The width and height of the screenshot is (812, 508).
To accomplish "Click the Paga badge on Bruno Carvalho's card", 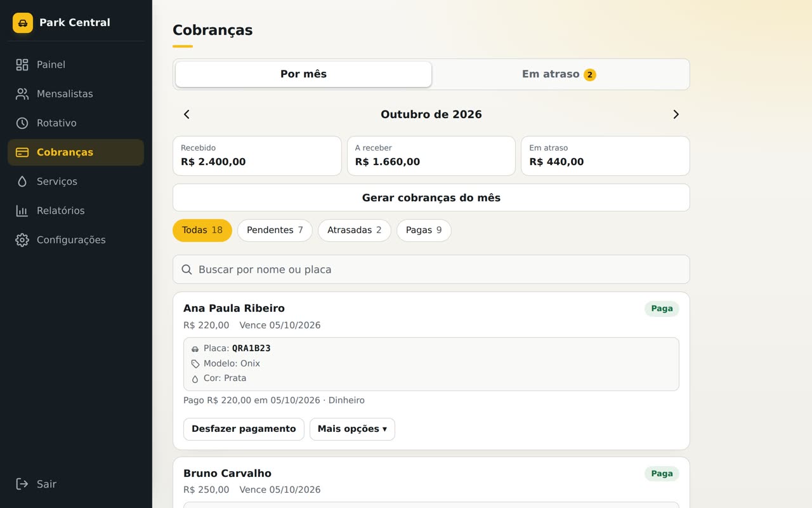I will (662, 474).
